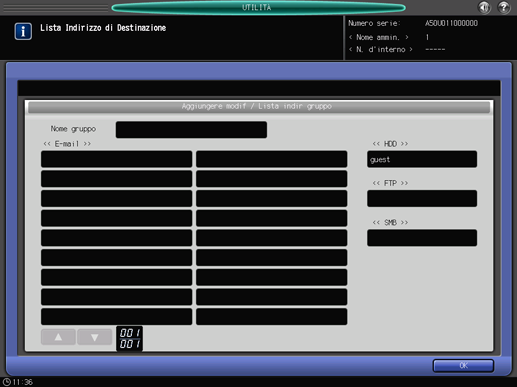Click the OK button

[463, 365]
